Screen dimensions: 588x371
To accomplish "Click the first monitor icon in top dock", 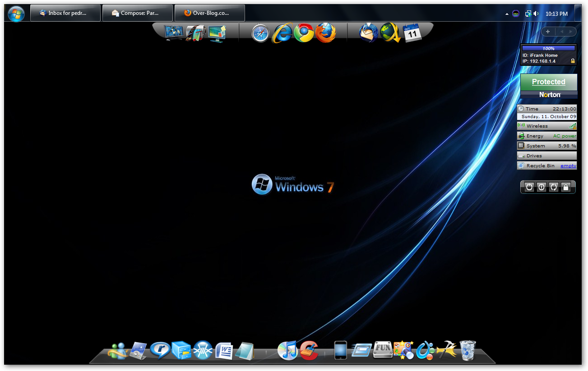I will click(174, 33).
